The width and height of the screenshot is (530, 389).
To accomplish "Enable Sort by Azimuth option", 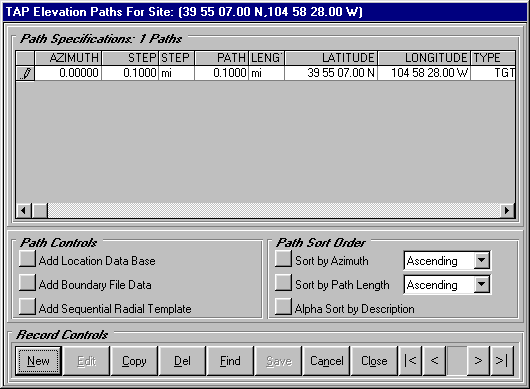I will pos(283,259).
